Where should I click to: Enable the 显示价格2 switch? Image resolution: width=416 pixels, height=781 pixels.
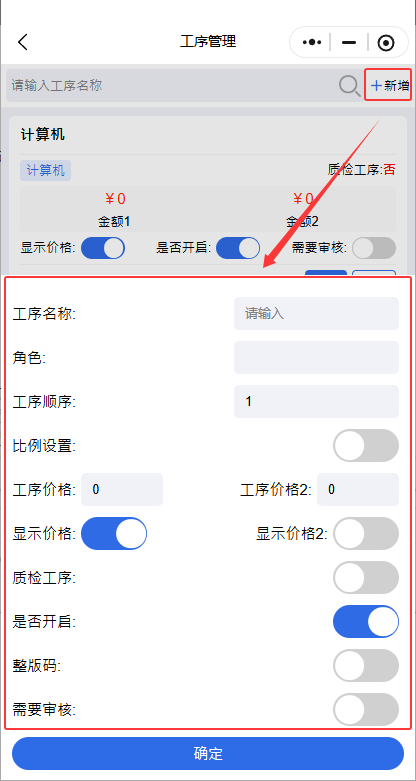pyautogui.click(x=366, y=533)
